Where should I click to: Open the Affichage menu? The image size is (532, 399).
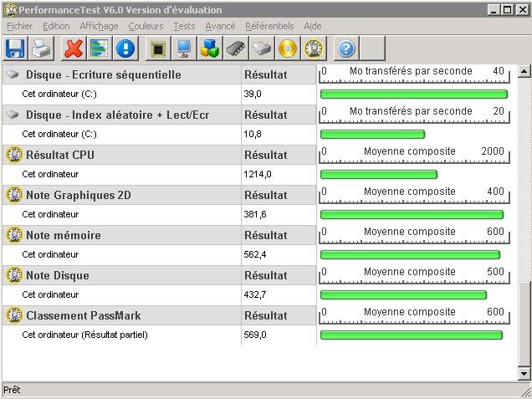(x=99, y=26)
